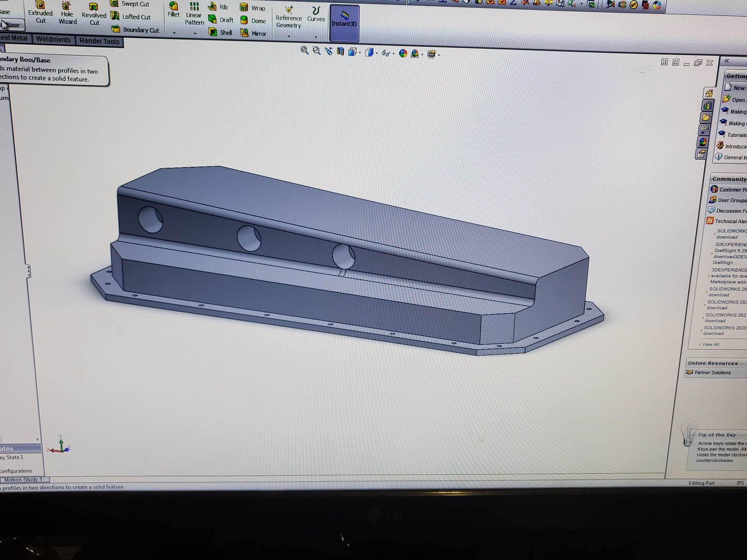Switch to the Weldments tab
Viewport: 747px width, 560px height.
pyautogui.click(x=53, y=39)
